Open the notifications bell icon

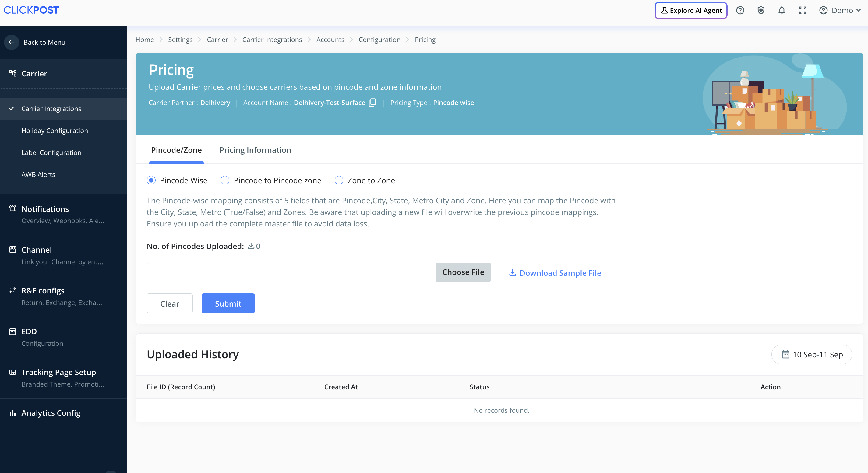(x=782, y=10)
